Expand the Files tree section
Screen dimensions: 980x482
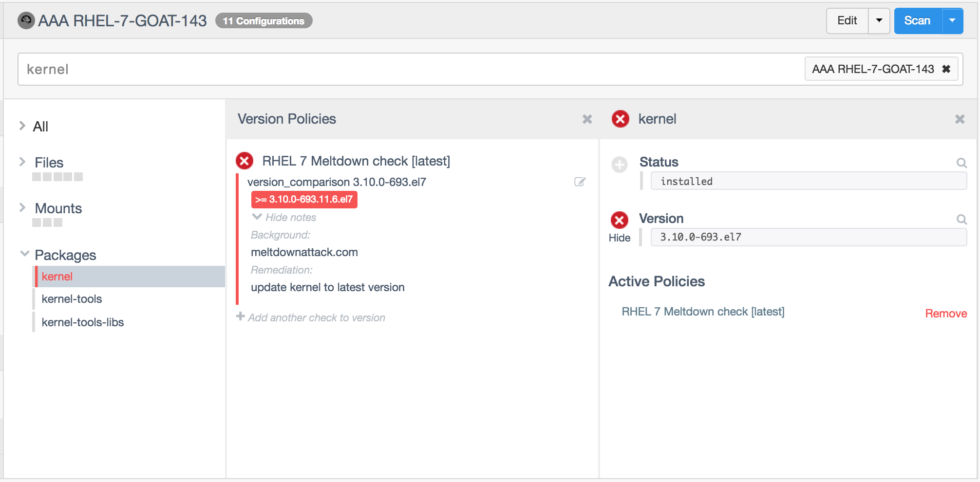22,162
